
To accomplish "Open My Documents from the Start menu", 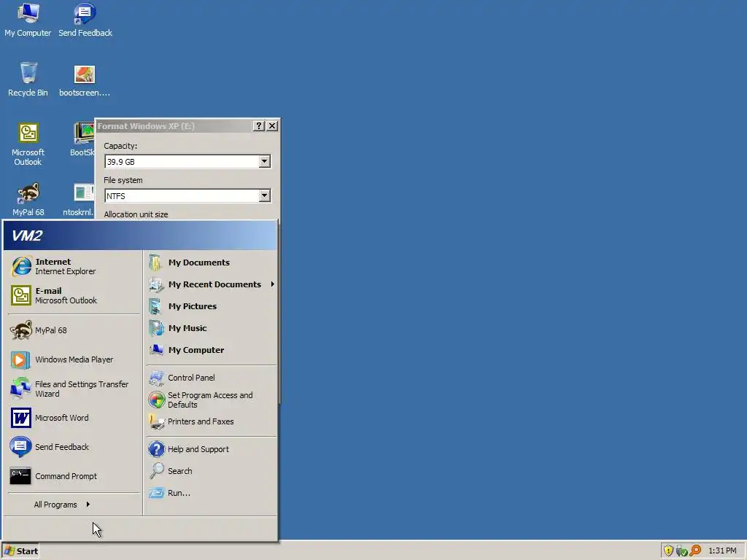I will tap(211, 262).
